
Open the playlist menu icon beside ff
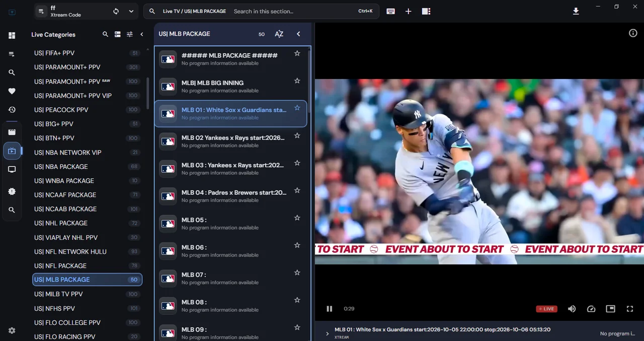[41, 11]
